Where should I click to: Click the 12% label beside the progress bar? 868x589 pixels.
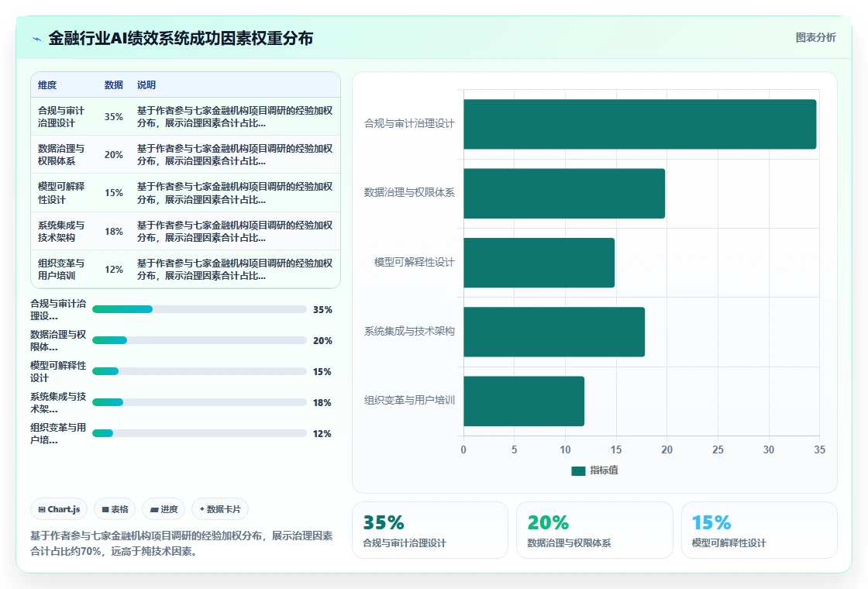click(x=322, y=433)
